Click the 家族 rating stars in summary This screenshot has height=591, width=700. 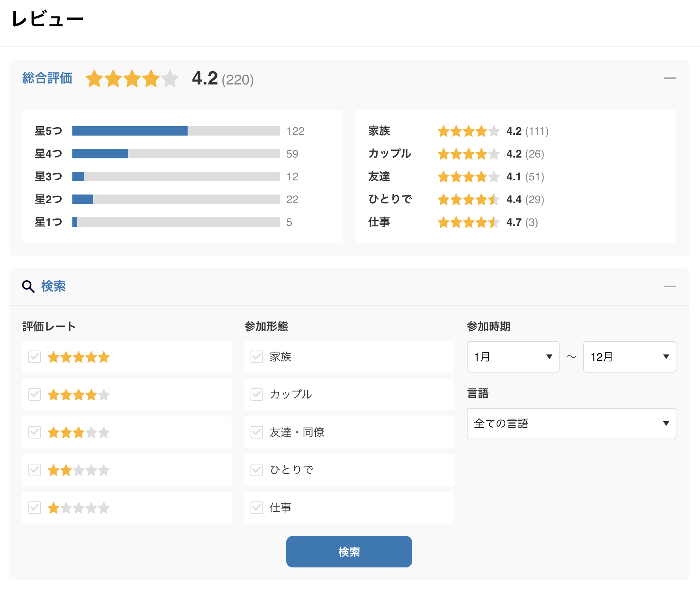click(x=468, y=131)
